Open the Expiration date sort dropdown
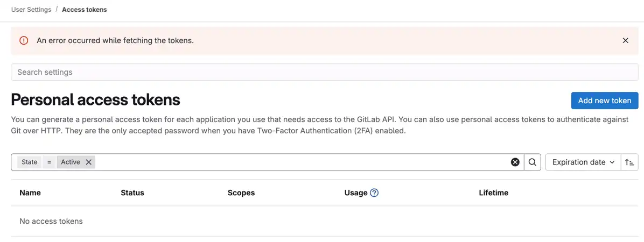The width and height of the screenshot is (644, 242). 583,162
